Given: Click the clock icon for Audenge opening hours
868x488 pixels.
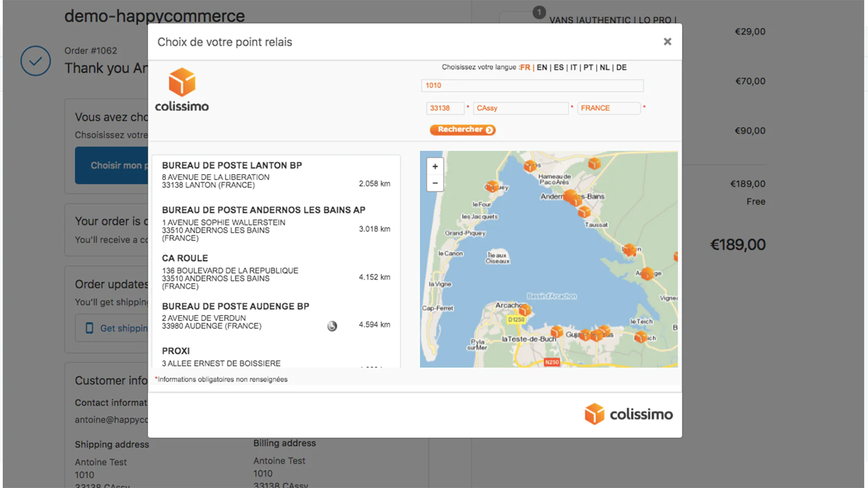Looking at the screenshot, I should pos(332,326).
